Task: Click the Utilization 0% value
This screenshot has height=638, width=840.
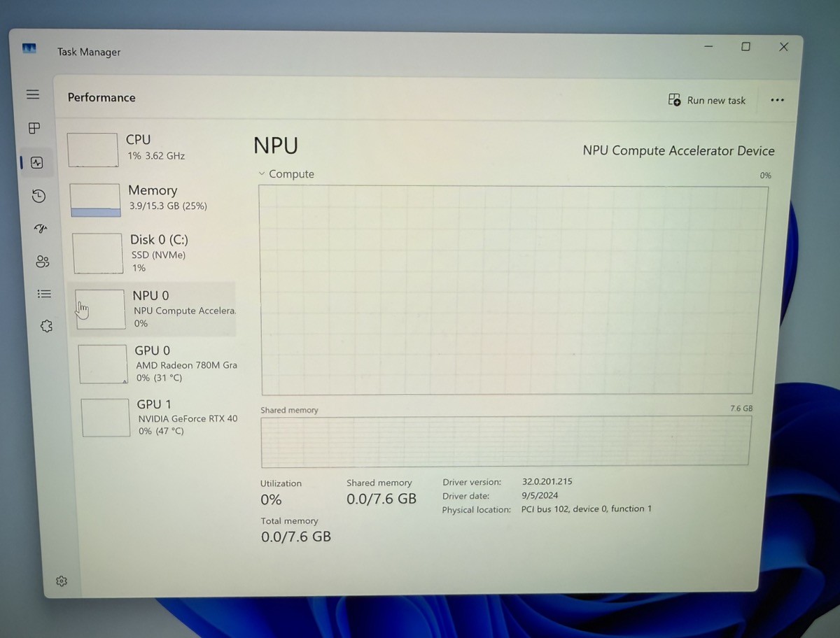Action: point(271,499)
